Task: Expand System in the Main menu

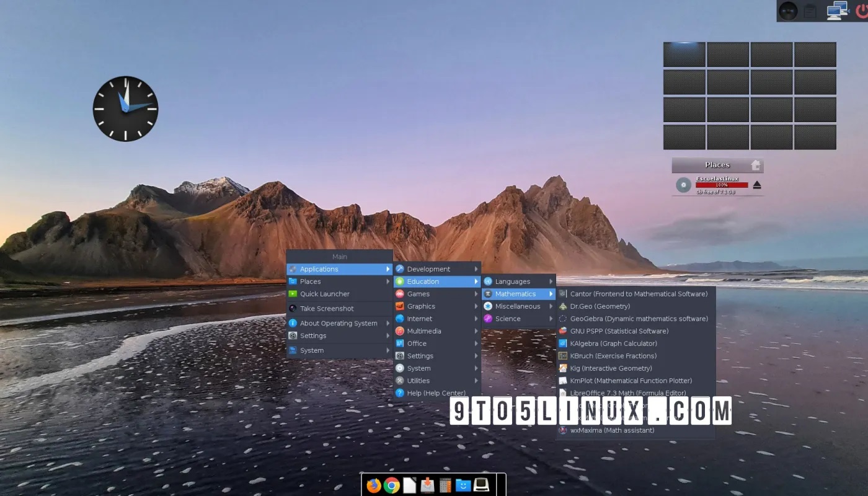Action: (x=339, y=350)
